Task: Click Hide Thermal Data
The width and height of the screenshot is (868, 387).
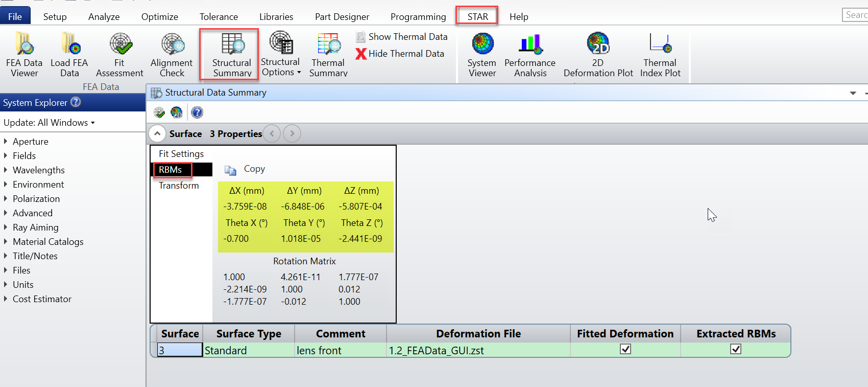Action: [x=400, y=54]
